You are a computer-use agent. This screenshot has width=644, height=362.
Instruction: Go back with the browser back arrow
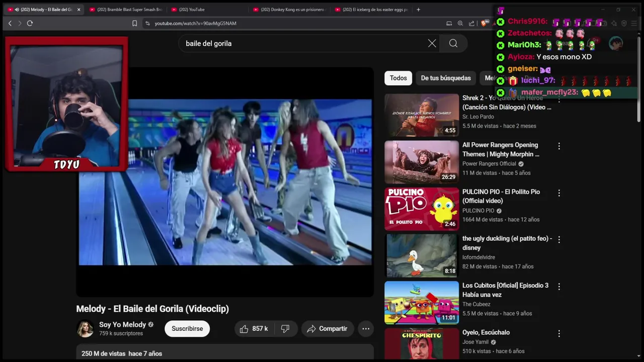tap(10, 23)
